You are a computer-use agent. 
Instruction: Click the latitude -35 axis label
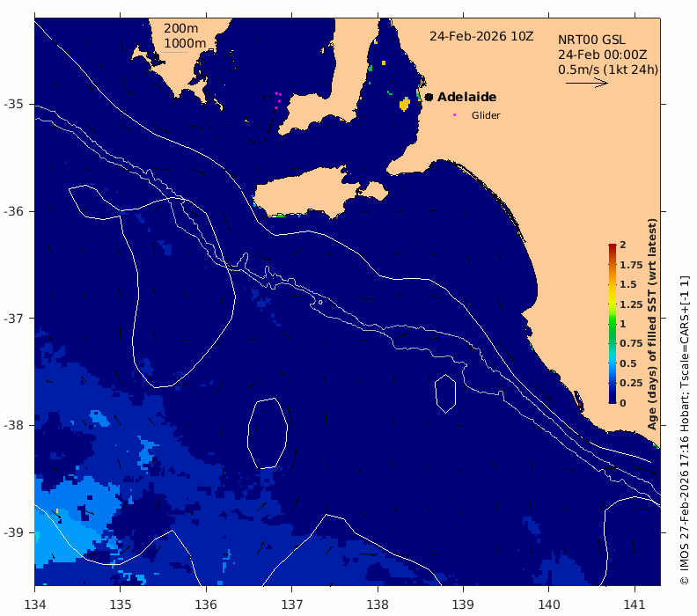(x=13, y=104)
